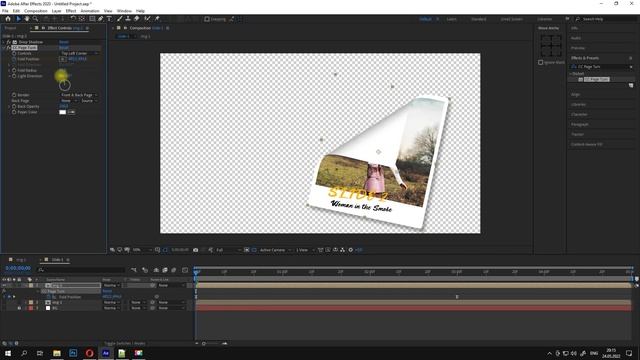Toggle the fx switch for CC Page Turn
This screenshot has width=640, height=360.
[x=9, y=48]
